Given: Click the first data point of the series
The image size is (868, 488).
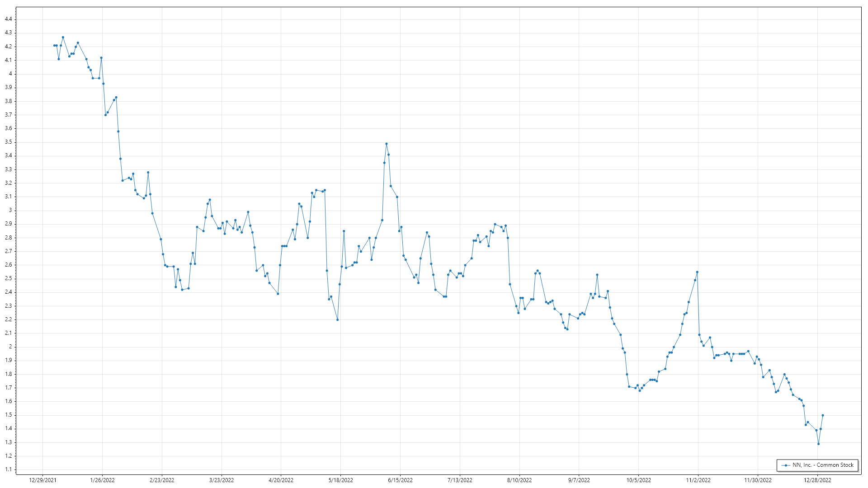Looking at the screenshot, I should click(54, 46).
